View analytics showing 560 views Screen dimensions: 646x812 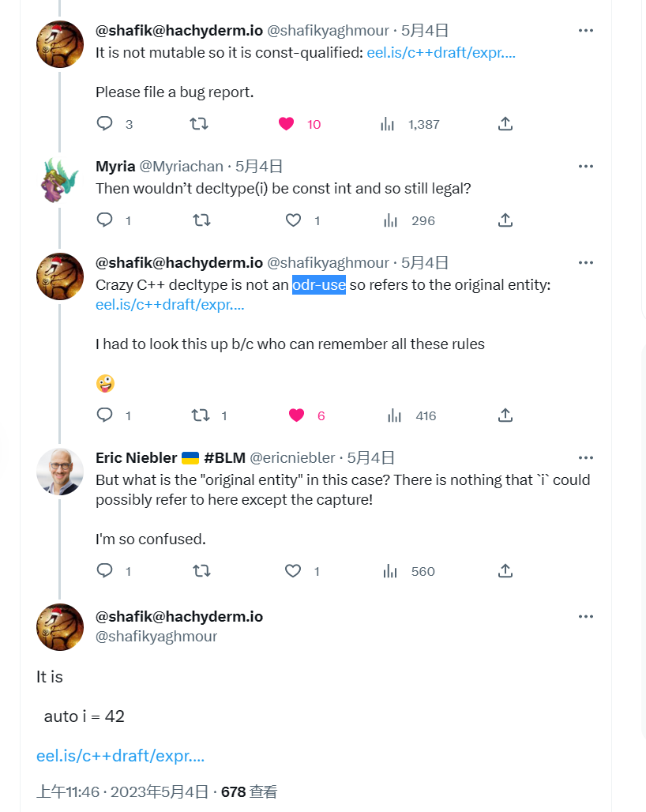pyautogui.click(x=388, y=571)
